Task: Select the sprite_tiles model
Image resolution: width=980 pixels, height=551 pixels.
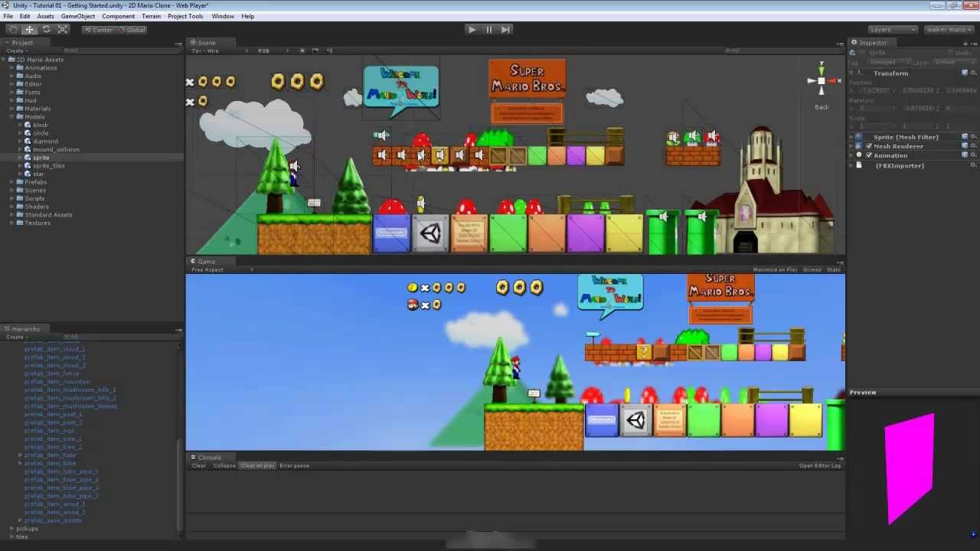Action: 48,165
